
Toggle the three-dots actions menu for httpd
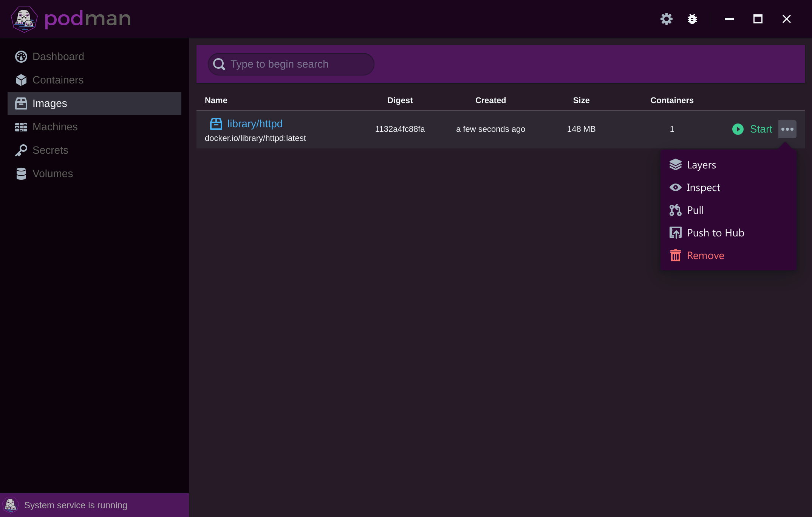787,129
